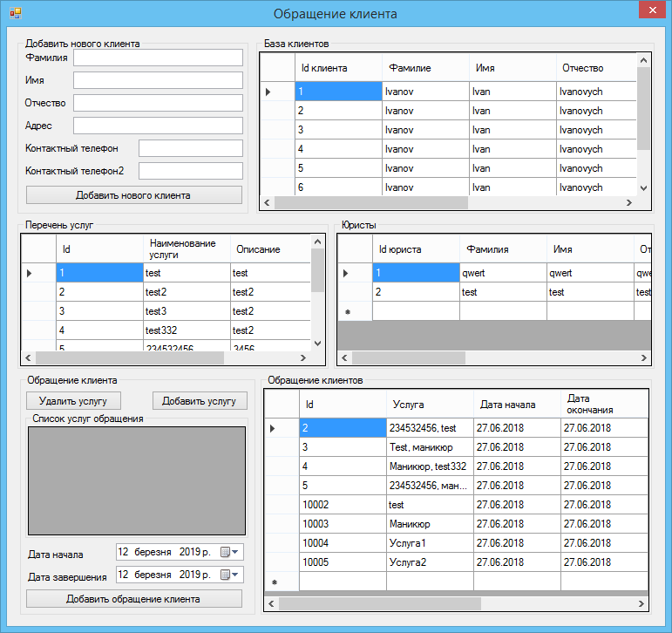Select request cell Услуга2
This screenshot has height=633, width=672.
coord(430,562)
